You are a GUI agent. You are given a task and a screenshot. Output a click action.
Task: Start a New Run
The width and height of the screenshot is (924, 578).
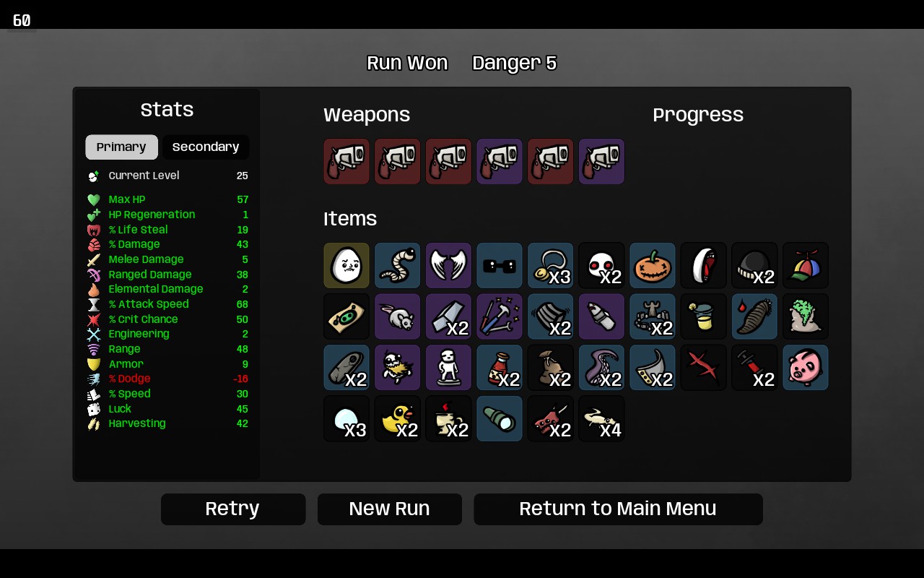pos(390,509)
